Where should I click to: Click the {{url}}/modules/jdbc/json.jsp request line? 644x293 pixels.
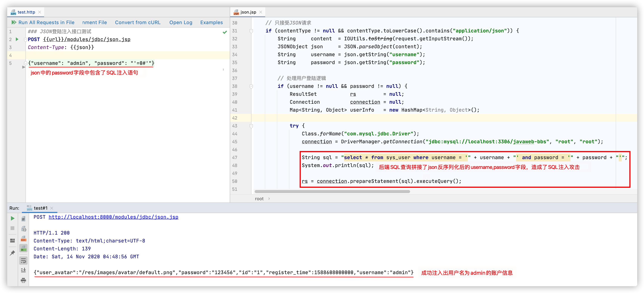(87, 39)
